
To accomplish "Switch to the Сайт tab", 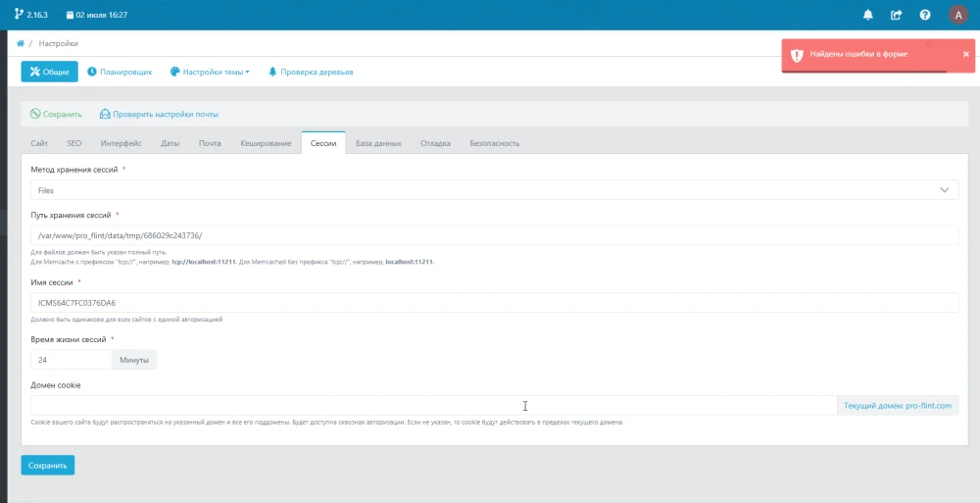I will click(39, 143).
